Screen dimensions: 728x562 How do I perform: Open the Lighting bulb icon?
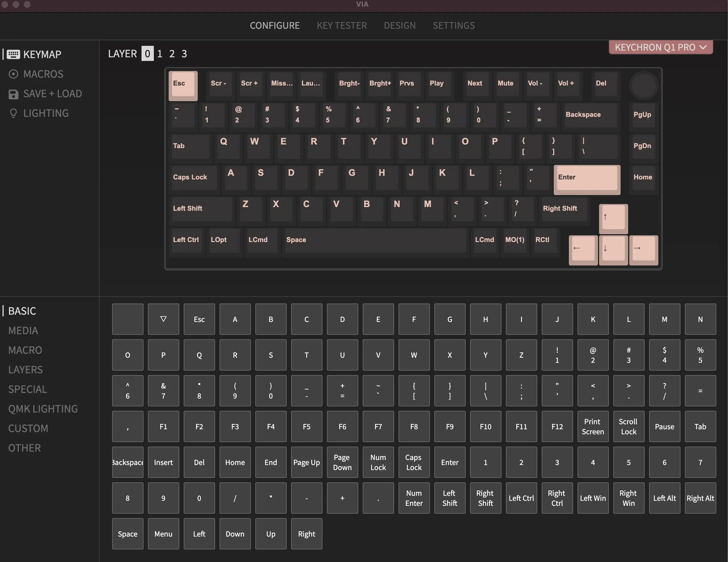(x=13, y=113)
